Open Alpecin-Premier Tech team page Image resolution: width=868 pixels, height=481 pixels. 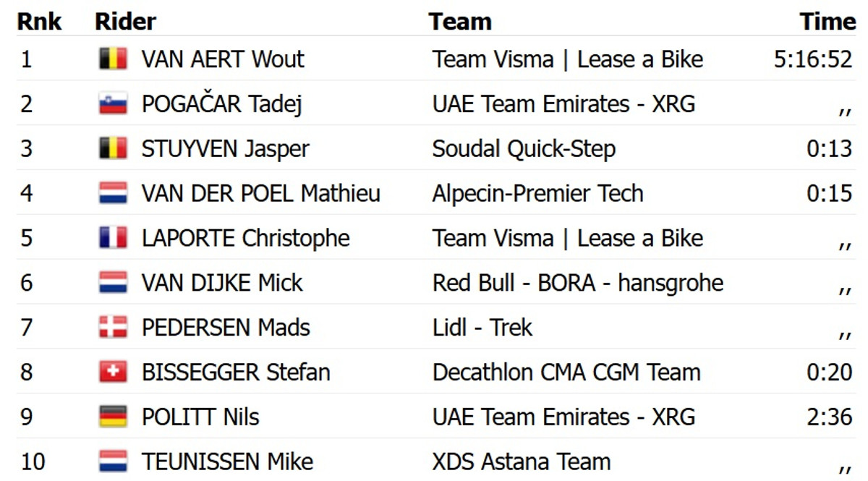point(537,194)
